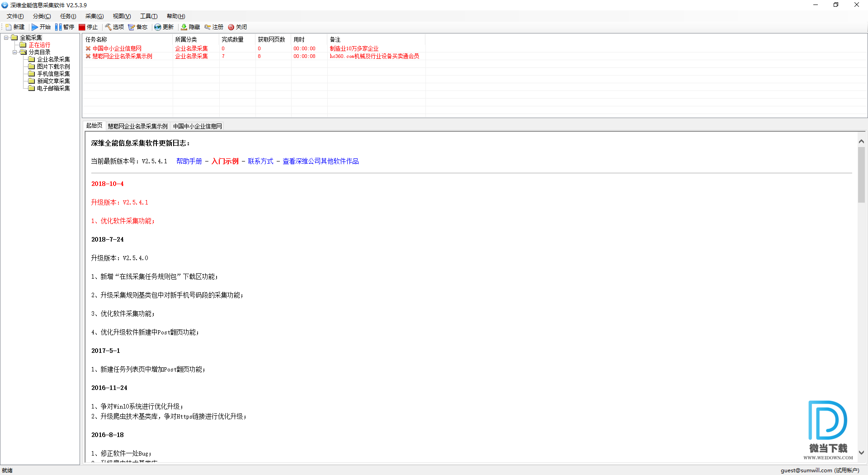Open the 视图(V) menu
Viewport: 868px width, 475px height.
[122, 16]
